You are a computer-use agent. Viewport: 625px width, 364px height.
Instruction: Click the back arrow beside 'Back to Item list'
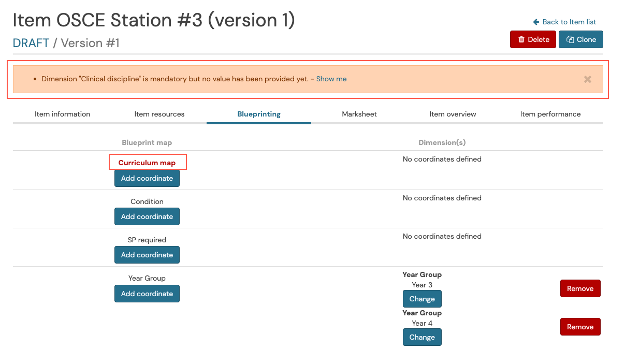coord(536,22)
